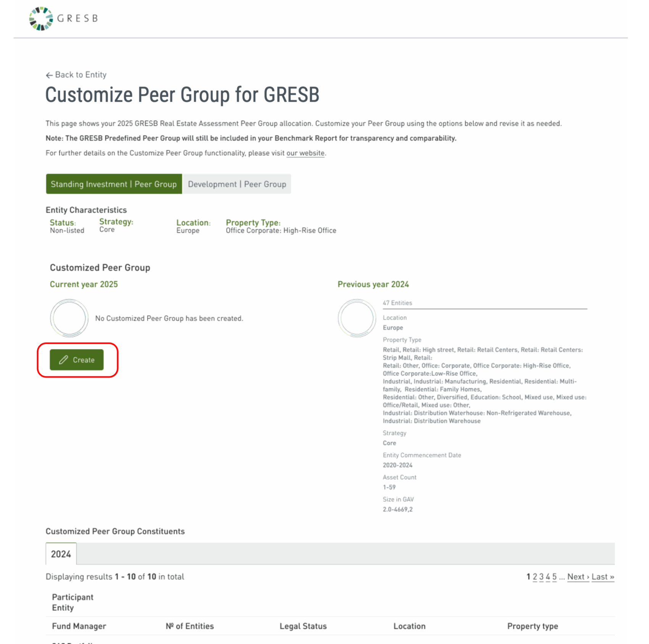Click the Location column header in the table

pos(409,626)
